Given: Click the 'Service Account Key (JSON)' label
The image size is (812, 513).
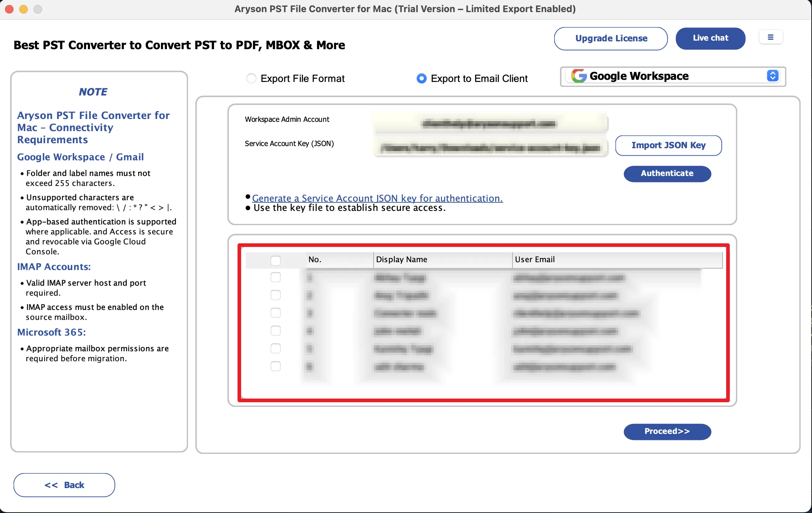Looking at the screenshot, I should pos(289,144).
